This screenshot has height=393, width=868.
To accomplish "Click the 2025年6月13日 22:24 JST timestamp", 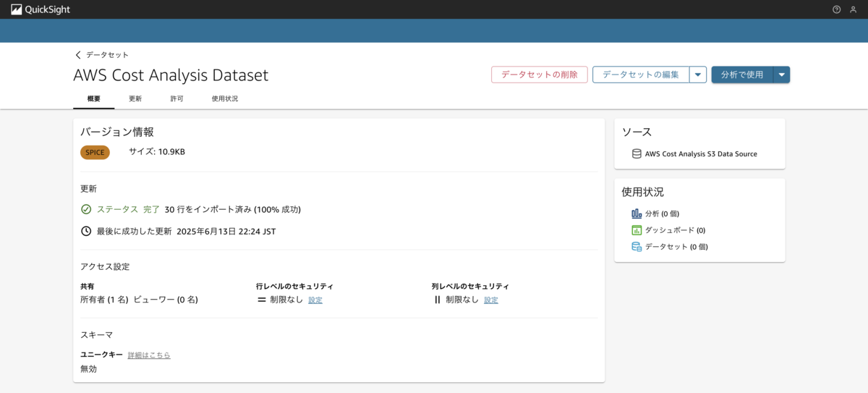I will (x=226, y=232).
